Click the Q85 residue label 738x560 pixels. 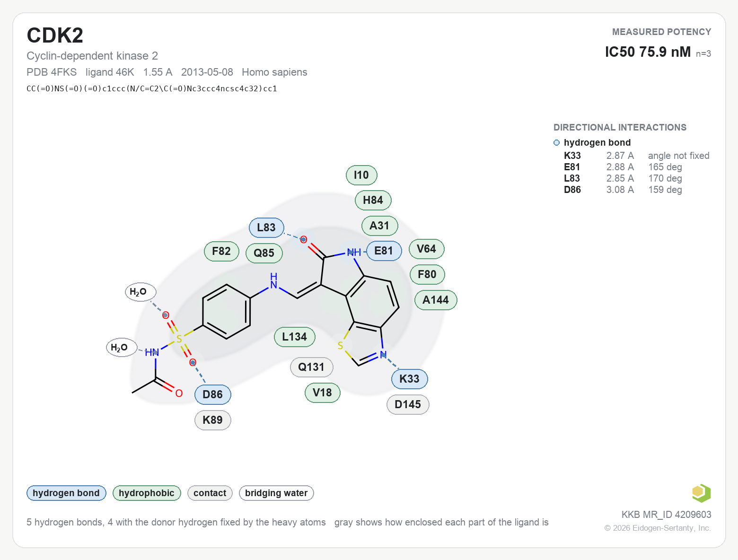[264, 253]
